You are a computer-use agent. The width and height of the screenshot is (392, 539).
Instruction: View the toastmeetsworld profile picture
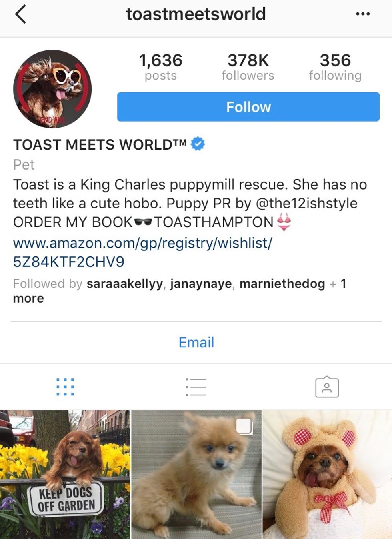(x=52, y=89)
